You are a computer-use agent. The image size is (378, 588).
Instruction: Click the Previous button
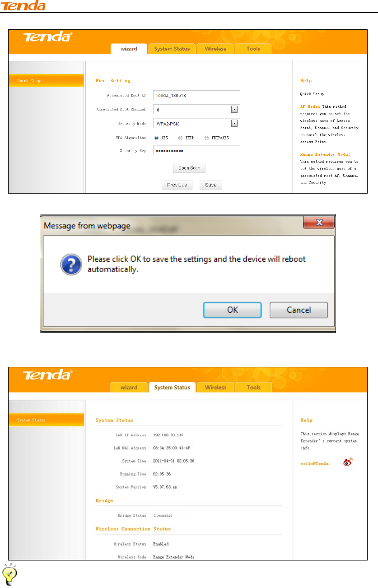177,185
